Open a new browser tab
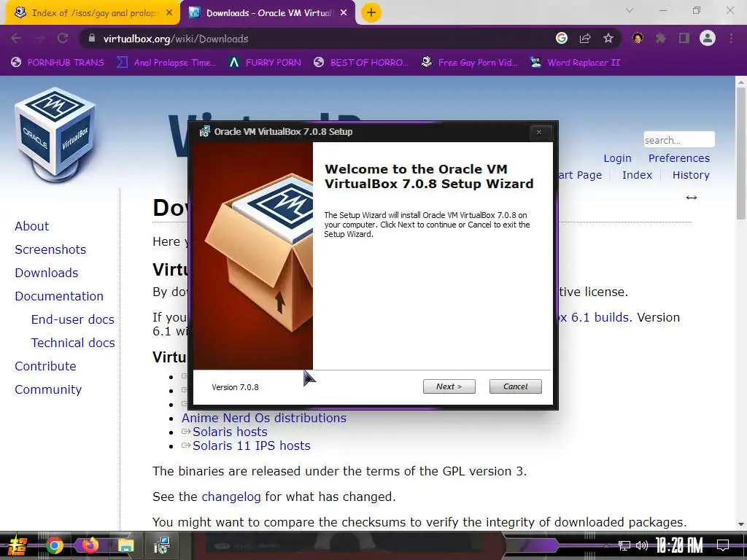Screen dimensions: 747x560 (371, 13)
